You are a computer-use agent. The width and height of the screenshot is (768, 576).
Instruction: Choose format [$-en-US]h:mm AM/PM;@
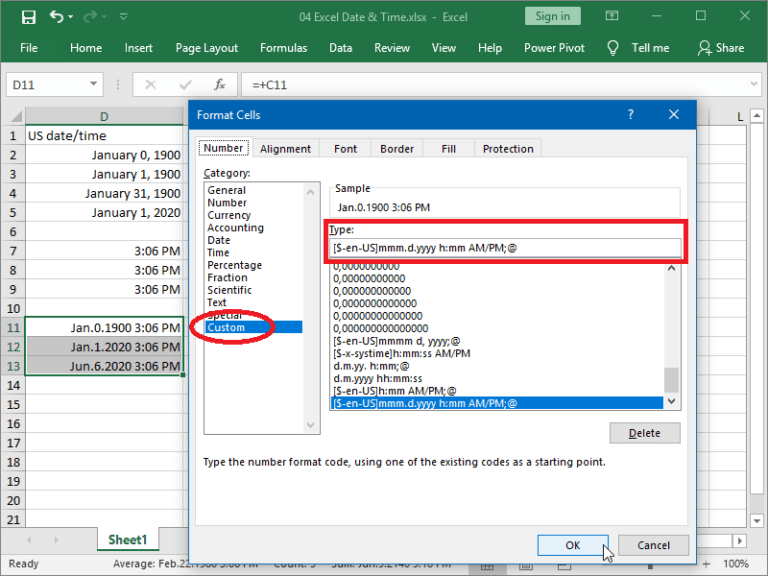(394, 391)
